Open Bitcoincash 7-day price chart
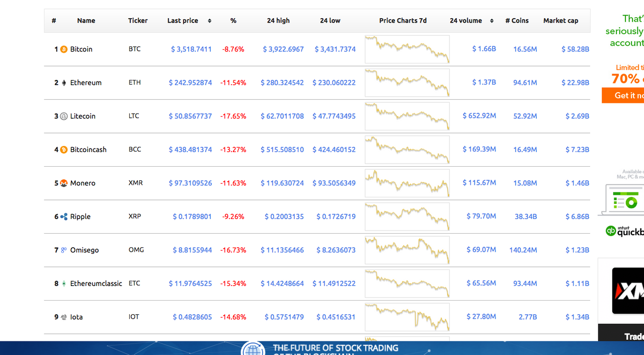644x355 pixels. pos(407,150)
